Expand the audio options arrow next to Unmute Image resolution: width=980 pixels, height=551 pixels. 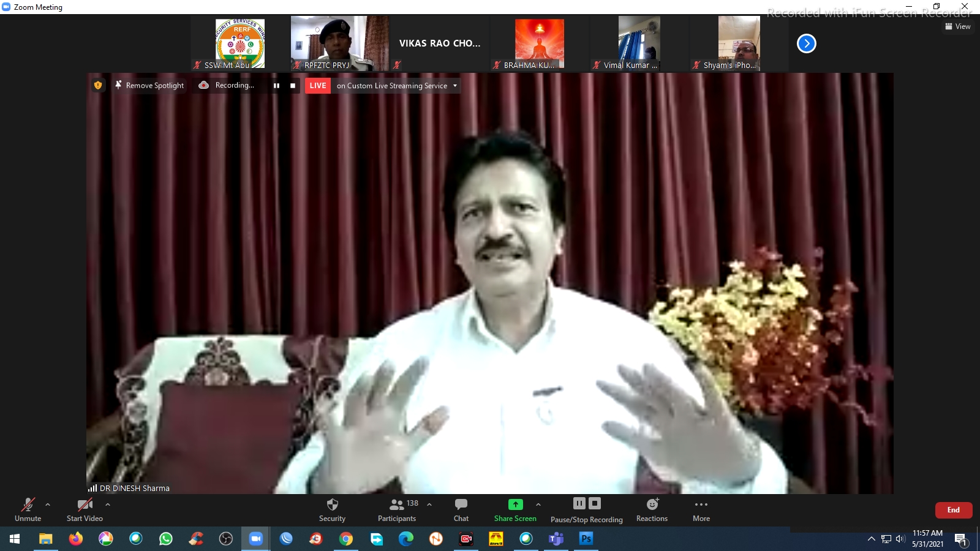pos(48,504)
